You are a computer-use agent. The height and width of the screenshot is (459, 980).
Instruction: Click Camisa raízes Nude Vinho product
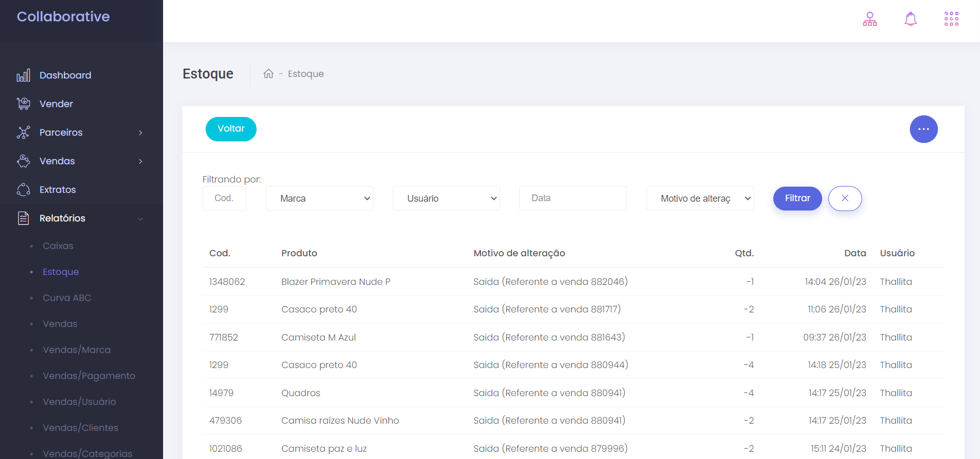click(340, 421)
